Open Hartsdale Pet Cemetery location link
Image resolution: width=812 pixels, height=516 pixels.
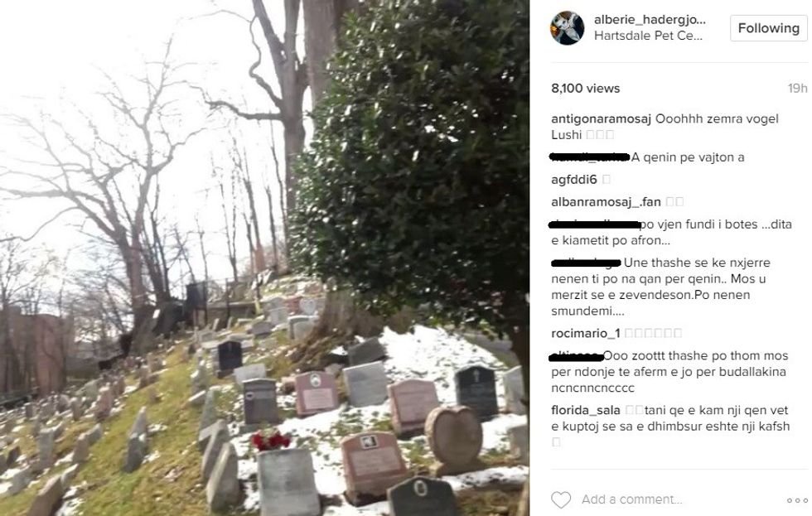point(648,36)
